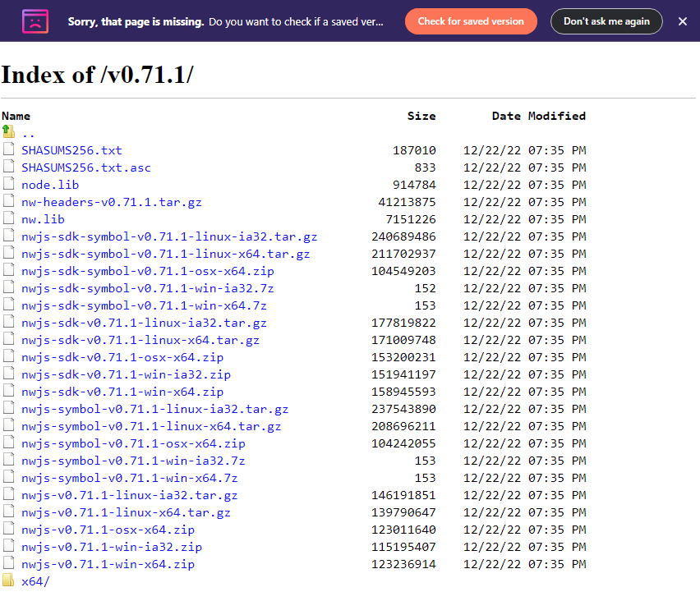Download nwjs-sdk-v0.71.1-osx-x64.zip
This screenshot has width=700, height=601.
(x=122, y=356)
